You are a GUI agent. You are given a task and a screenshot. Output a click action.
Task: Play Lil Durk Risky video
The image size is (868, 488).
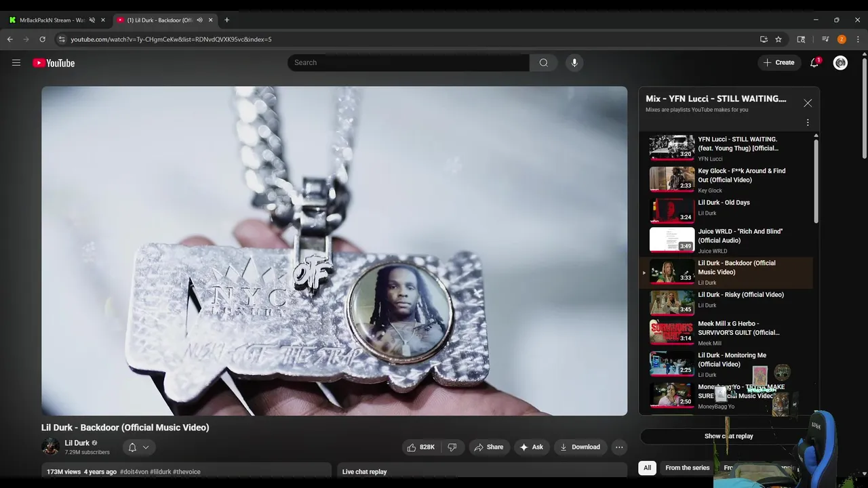point(726,302)
